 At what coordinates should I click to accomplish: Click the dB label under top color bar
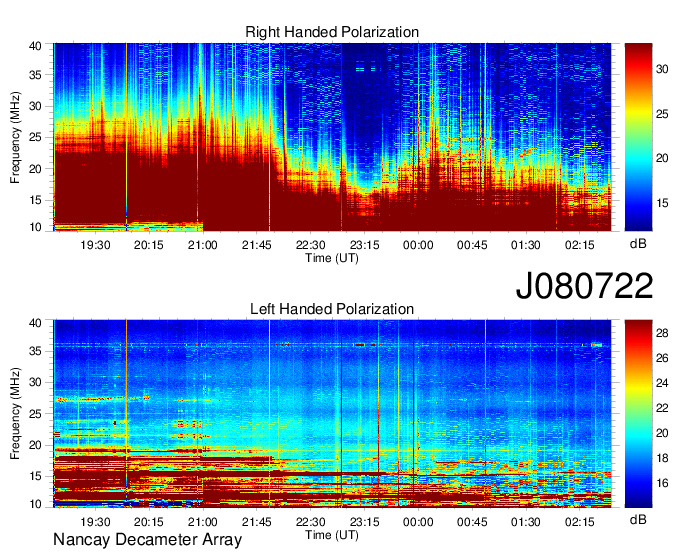[638, 244]
